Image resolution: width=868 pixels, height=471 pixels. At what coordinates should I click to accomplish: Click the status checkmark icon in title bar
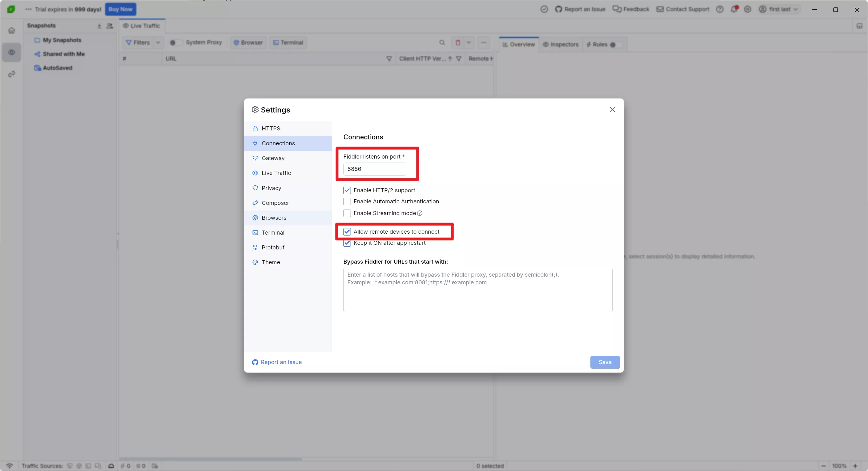(x=544, y=9)
